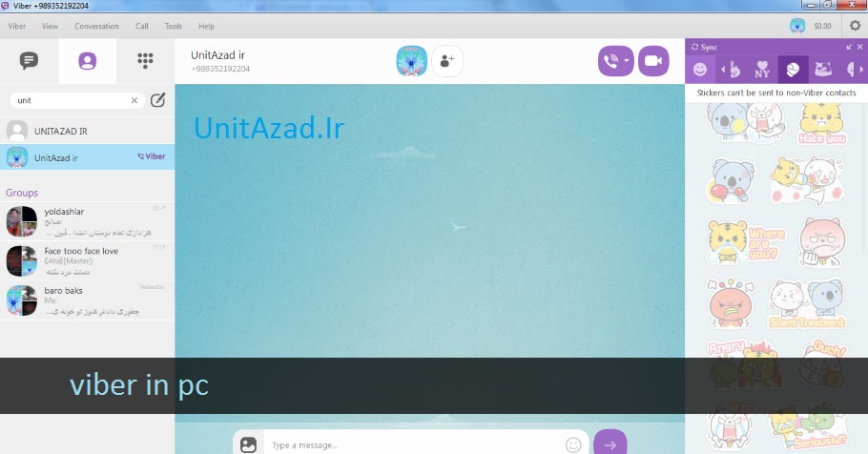Pick the angry pink cat fist sticker
Screen dimensions: 868x454
[x=822, y=242]
